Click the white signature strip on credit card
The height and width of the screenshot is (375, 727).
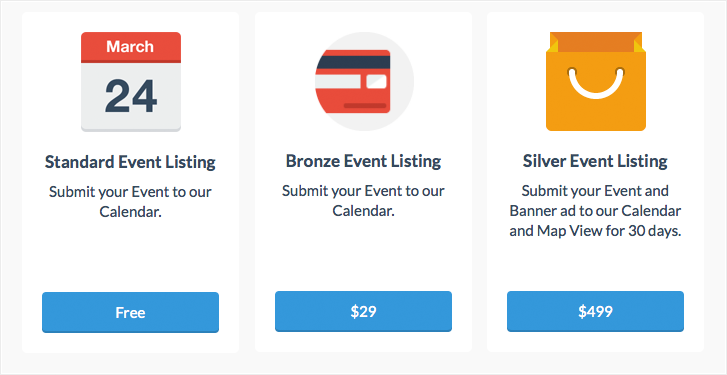[x=337, y=82]
